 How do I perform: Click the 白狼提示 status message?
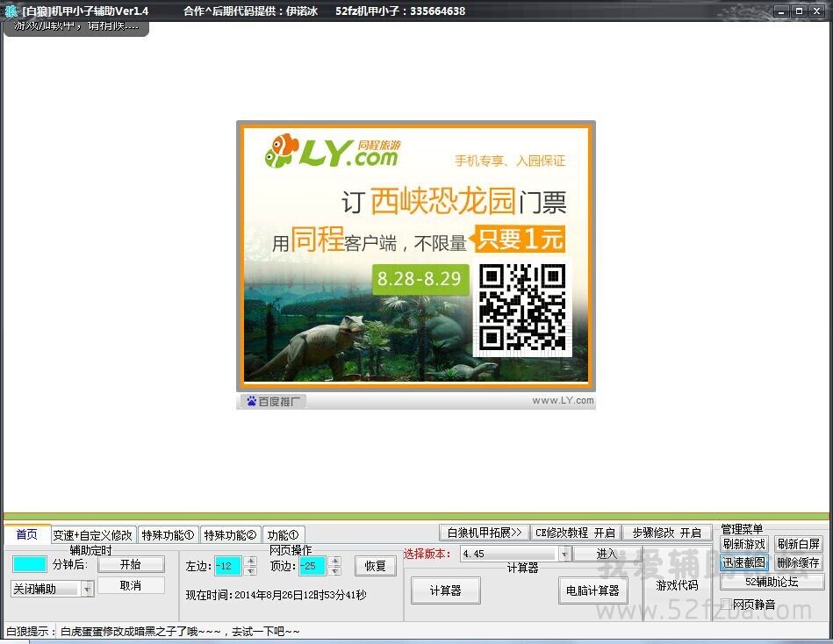pos(153,631)
